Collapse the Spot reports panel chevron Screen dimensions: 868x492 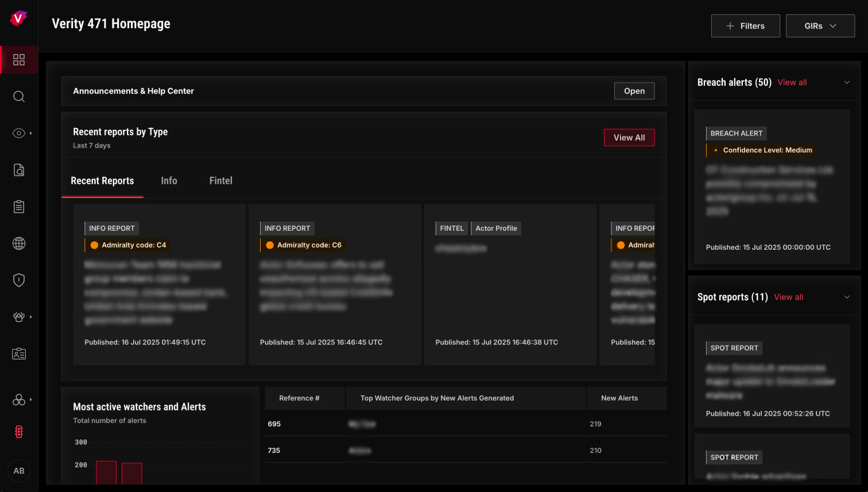pyautogui.click(x=847, y=297)
